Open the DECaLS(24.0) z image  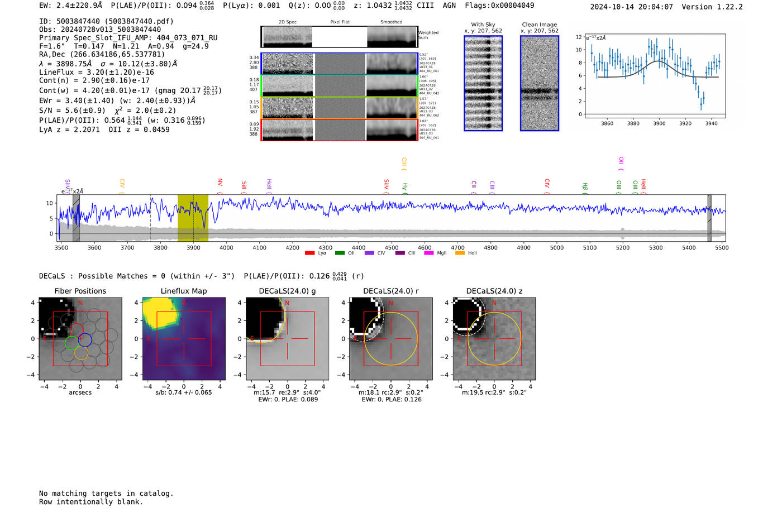tap(494, 338)
